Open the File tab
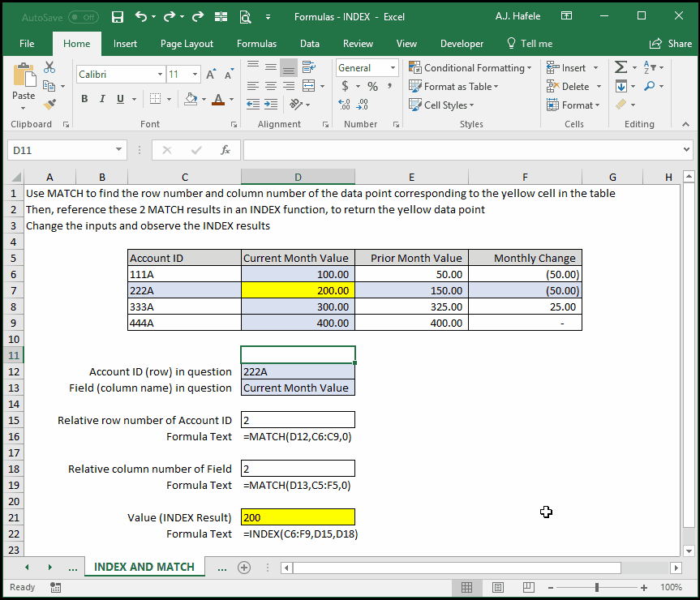The height and width of the screenshot is (600, 700). click(27, 44)
